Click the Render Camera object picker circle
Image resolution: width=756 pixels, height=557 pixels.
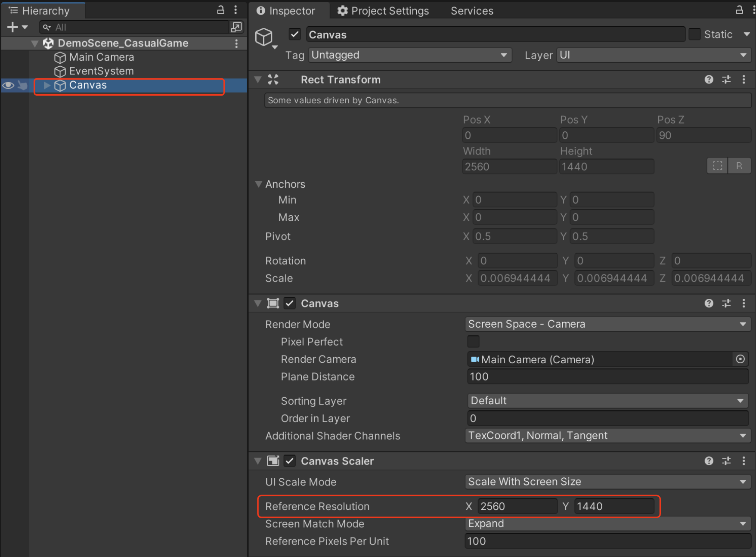pyautogui.click(x=740, y=359)
